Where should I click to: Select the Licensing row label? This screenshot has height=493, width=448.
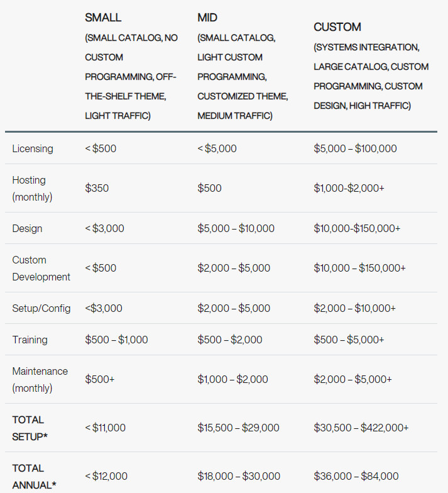pos(33,148)
